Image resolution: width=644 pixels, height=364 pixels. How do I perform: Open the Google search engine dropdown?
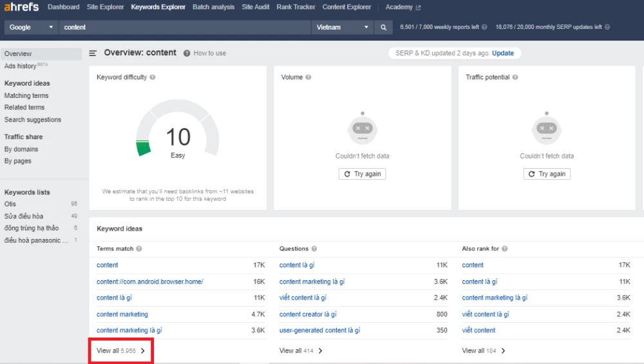point(31,27)
